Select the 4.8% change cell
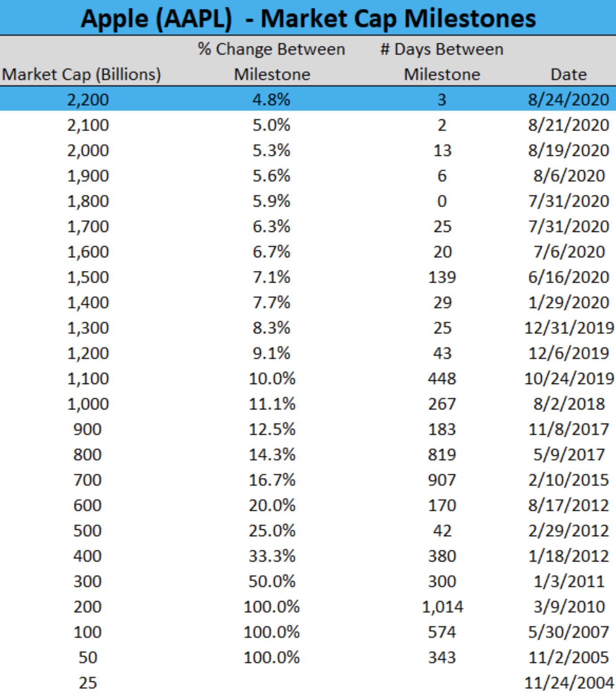The height and width of the screenshot is (693, 616). (x=271, y=99)
